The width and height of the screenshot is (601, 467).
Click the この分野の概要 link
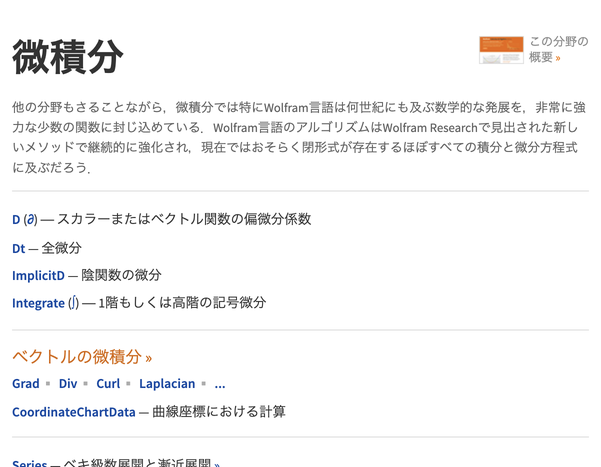click(x=558, y=42)
